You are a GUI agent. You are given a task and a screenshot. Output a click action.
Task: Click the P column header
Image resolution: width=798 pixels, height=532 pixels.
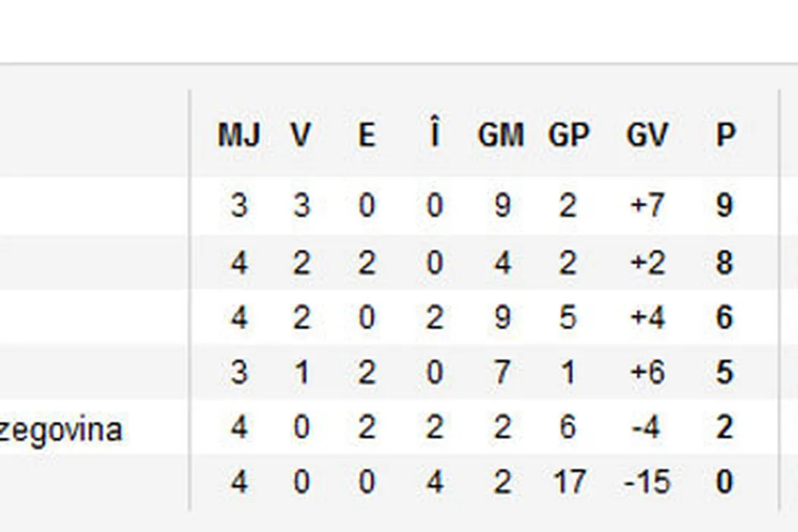pyautogui.click(x=725, y=135)
